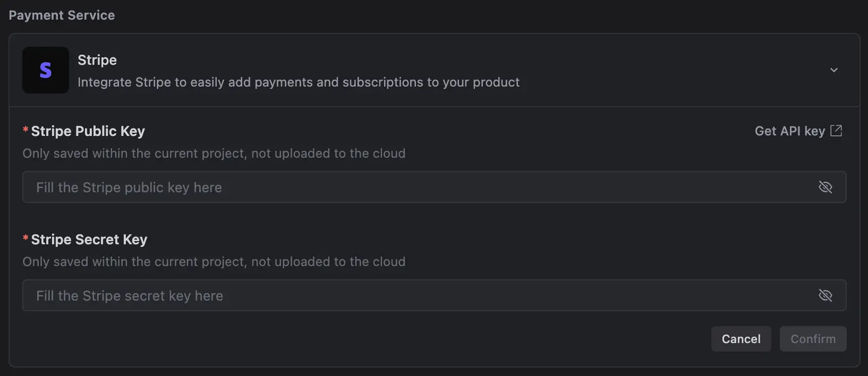Click the Stripe service title

pos(97,60)
